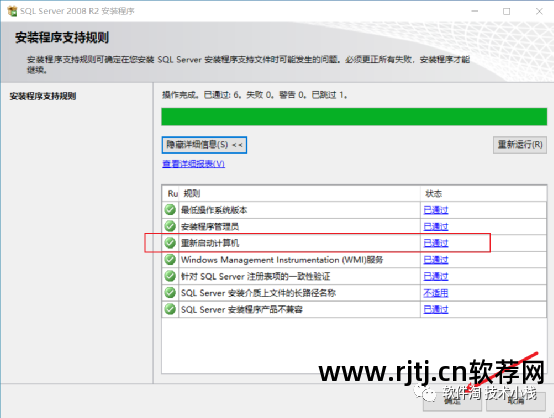Click the Ru column header
554x418 pixels.
click(171, 193)
